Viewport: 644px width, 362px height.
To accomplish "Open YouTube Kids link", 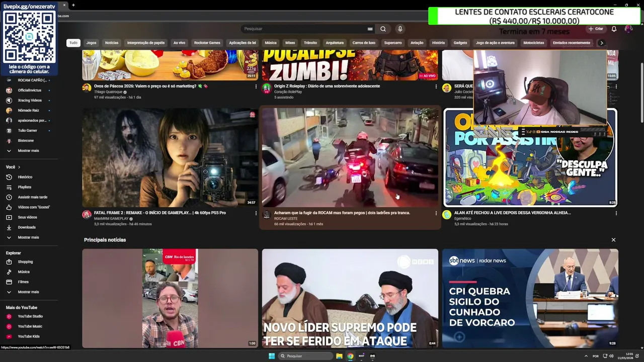I will (29, 336).
